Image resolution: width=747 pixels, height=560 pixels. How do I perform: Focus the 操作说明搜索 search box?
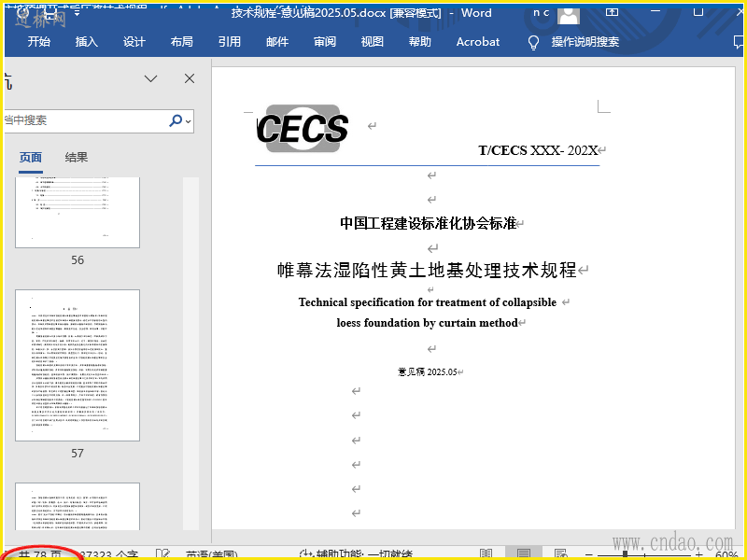pyautogui.click(x=585, y=42)
